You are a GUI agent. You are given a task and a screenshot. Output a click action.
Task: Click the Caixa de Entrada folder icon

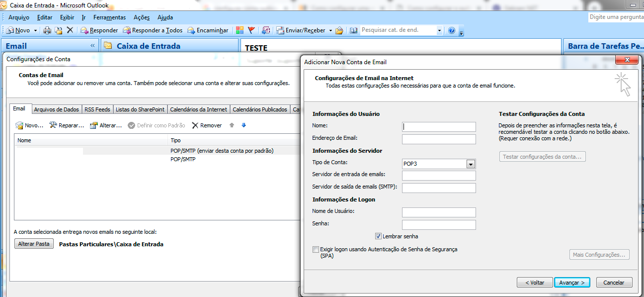coord(108,46)
